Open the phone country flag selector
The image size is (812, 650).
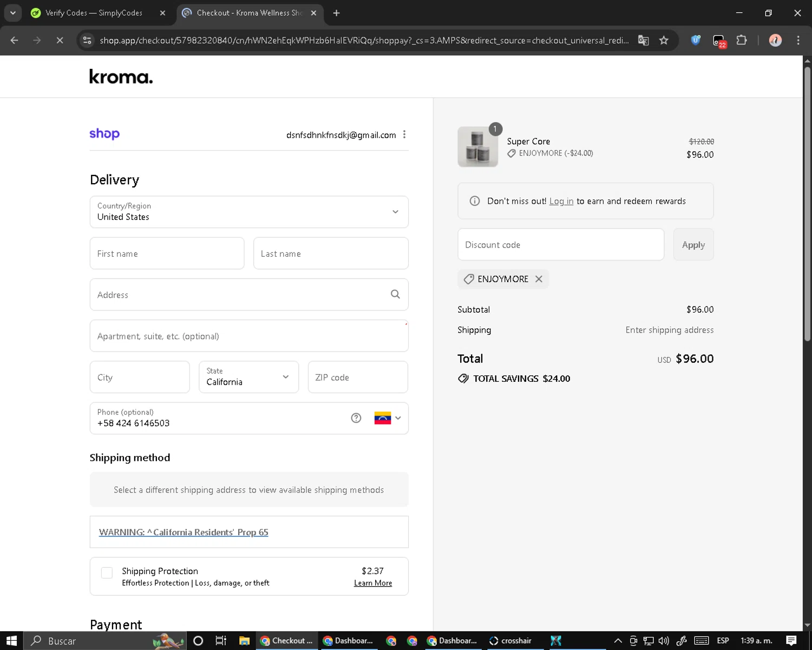[x=388, y=418]
